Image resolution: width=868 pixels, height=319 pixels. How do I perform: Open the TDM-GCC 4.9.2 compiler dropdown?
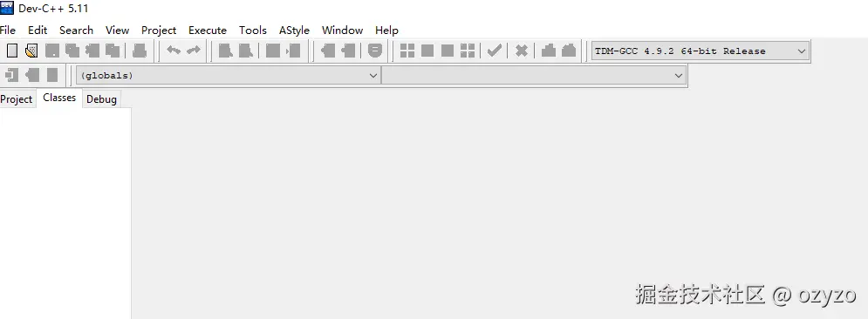701,51
